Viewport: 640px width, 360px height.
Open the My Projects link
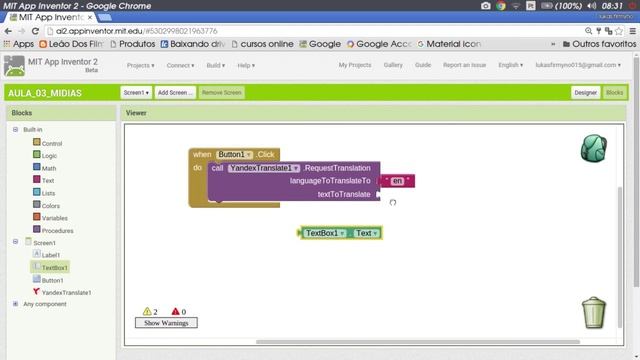tap(355, 65)
